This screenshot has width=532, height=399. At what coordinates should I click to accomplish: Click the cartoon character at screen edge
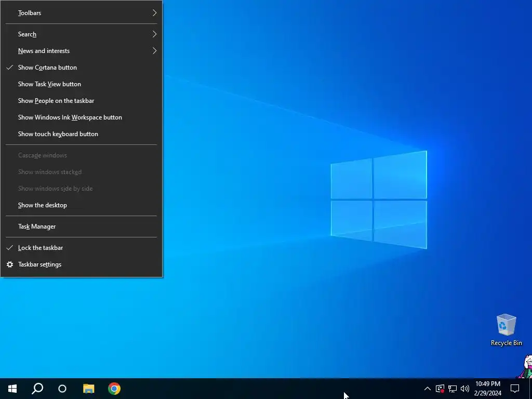(x=525, y=366)
